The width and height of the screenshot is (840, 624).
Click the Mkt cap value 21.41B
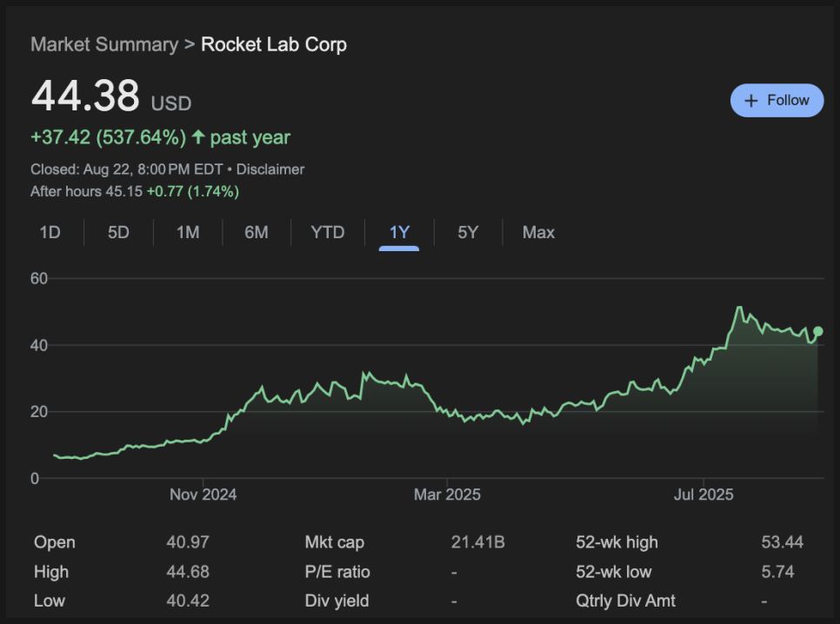pyautogui.click(x=478, y=542)
